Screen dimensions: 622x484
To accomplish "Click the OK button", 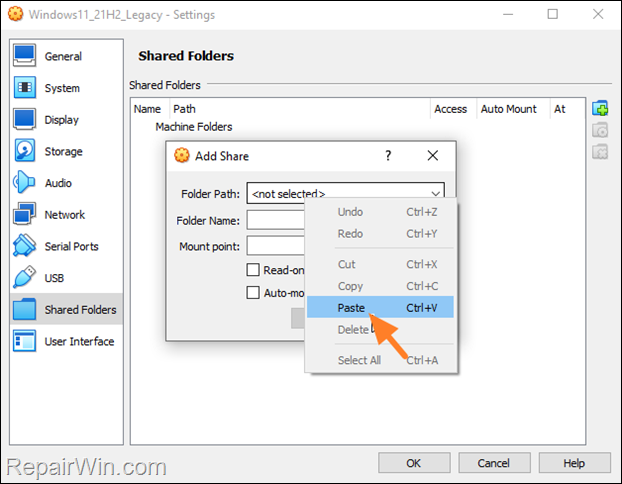I will coord(414,463).
